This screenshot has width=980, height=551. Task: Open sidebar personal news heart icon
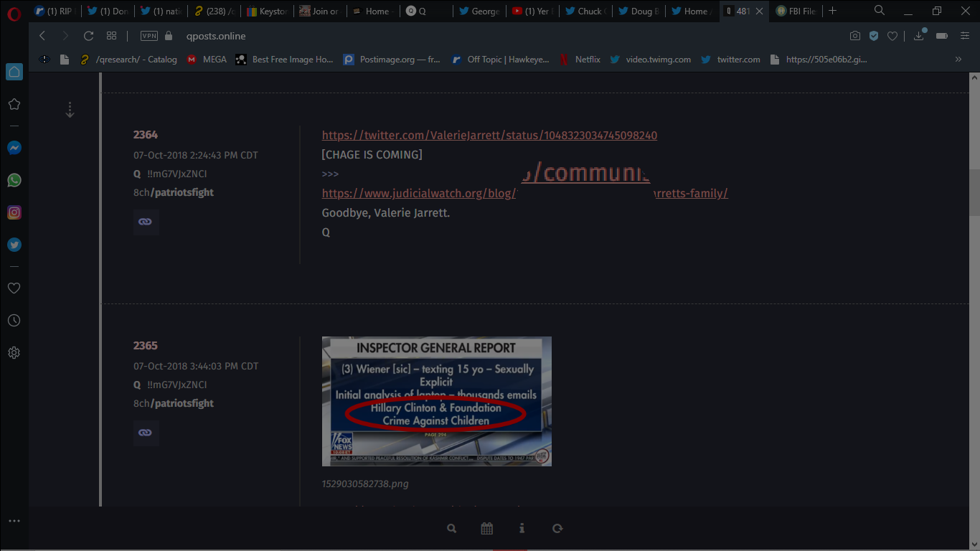point(14,288)
